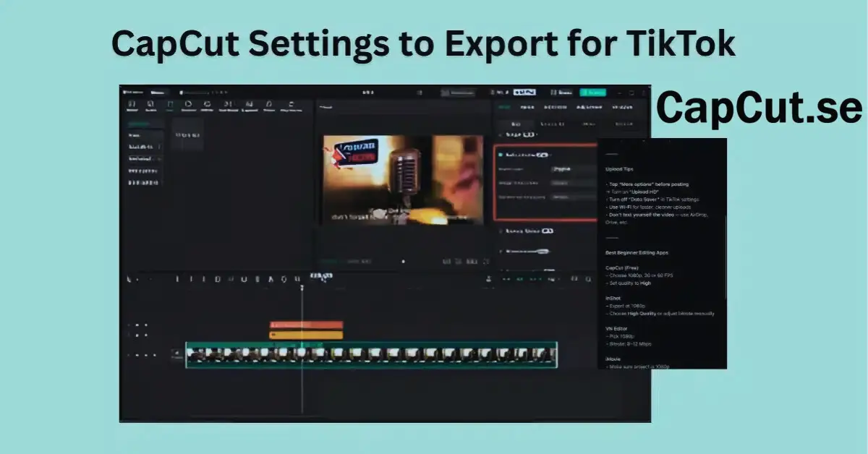The height and width of the screenshot is (454, 868).
Task: Switch to the Animation tab in inspector
Action: [x=556, y=107]
